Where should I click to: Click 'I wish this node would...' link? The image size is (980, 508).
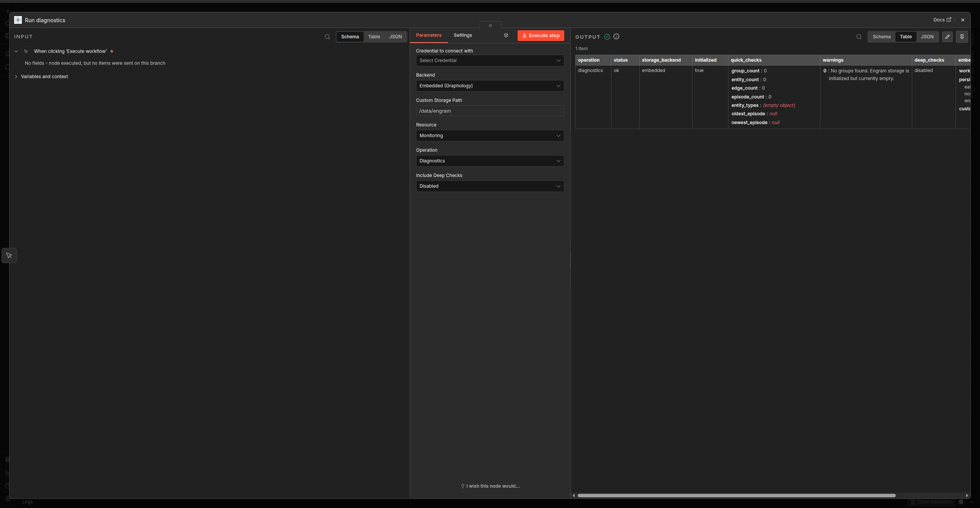[x=490, y=486]
